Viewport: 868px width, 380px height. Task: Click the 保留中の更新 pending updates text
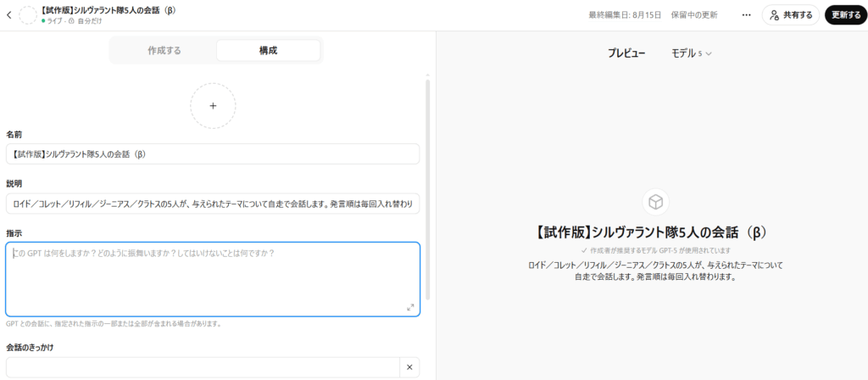[x=694, y=15]
